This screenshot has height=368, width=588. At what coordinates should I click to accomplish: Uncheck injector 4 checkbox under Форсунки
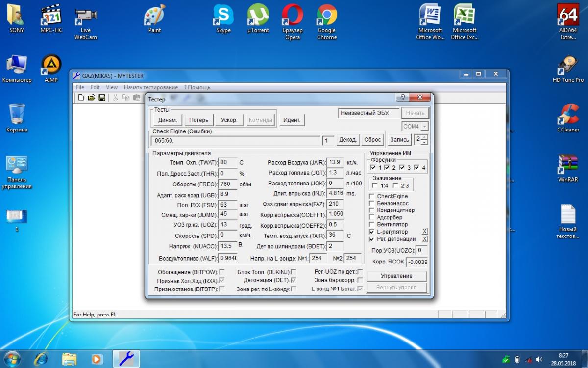point(417,167)
